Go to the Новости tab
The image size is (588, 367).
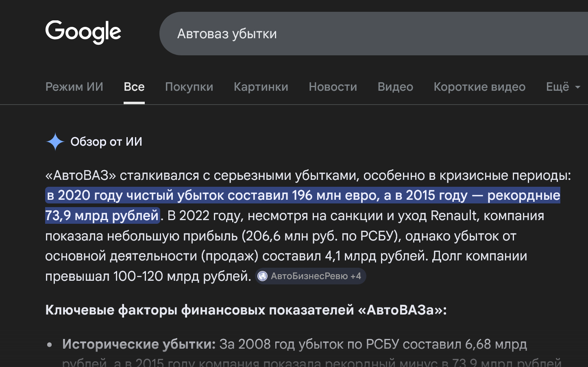pos(333,87)
